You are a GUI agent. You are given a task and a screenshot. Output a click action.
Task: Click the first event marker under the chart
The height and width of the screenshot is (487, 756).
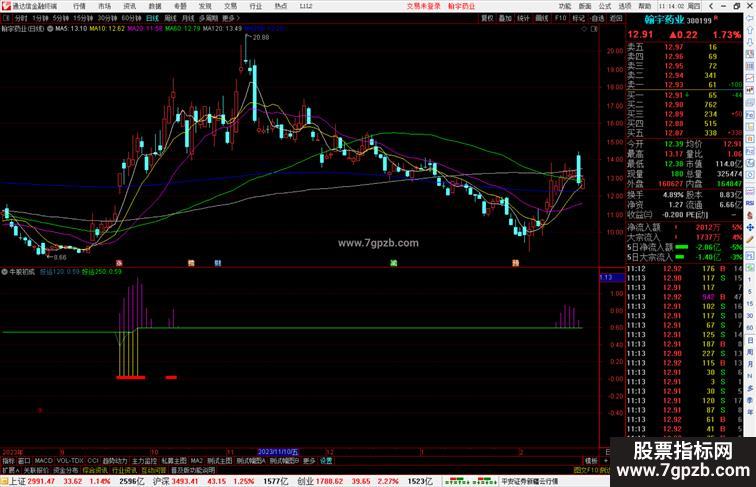[119, 263]
